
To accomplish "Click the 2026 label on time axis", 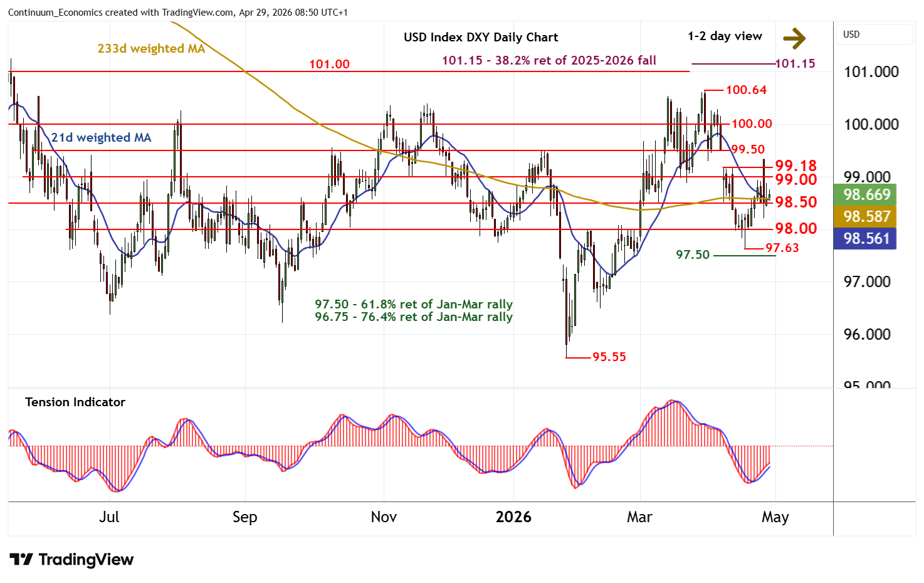I will [x=513, y=517].
